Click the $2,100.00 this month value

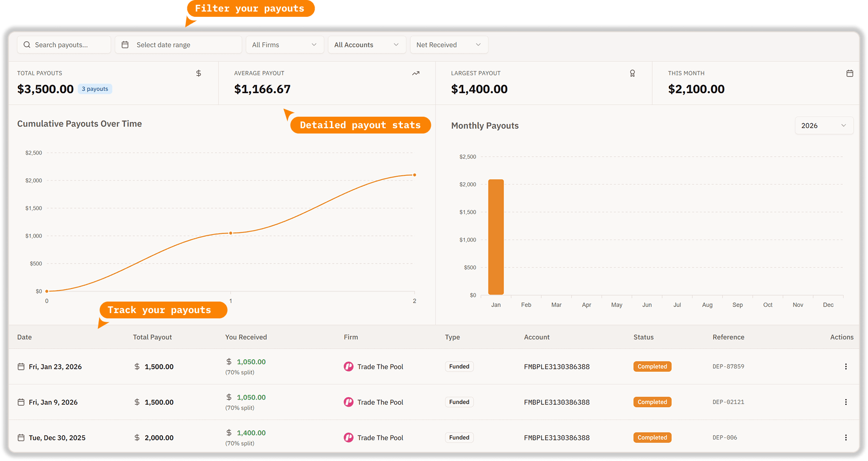[696, 89]
